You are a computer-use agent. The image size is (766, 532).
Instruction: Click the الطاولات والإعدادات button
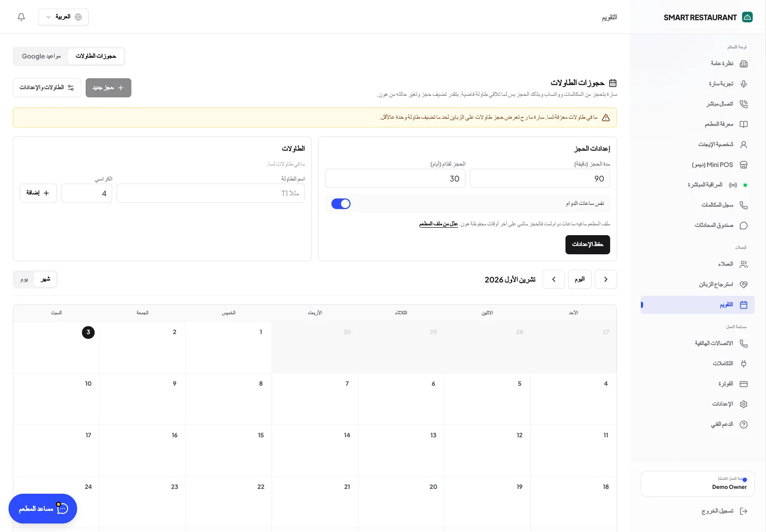(x=47, y=88)
